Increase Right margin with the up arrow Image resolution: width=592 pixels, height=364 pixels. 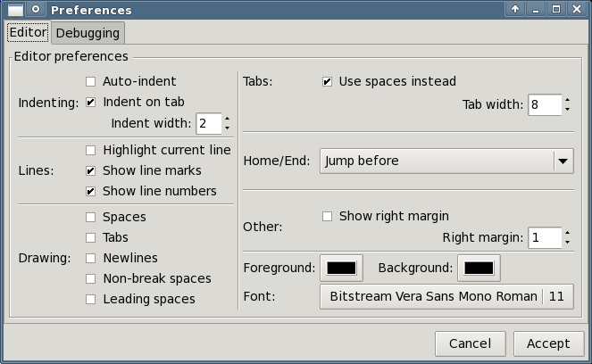click(x=568, y=233)
